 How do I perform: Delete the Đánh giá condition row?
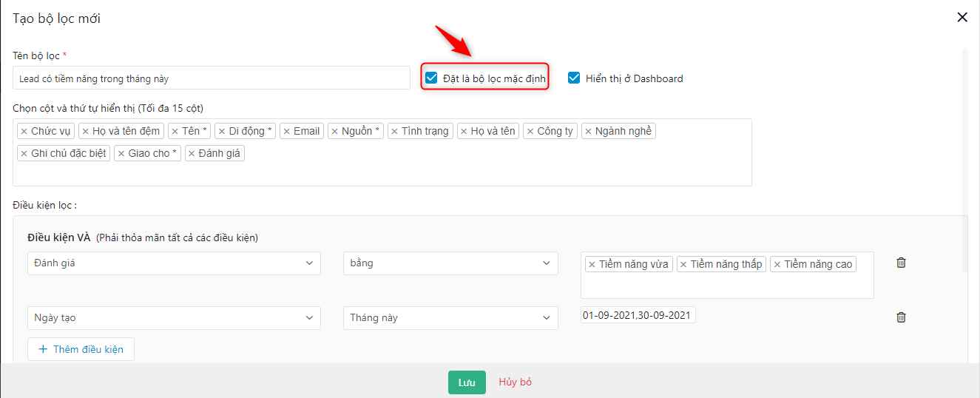point(901,263)
